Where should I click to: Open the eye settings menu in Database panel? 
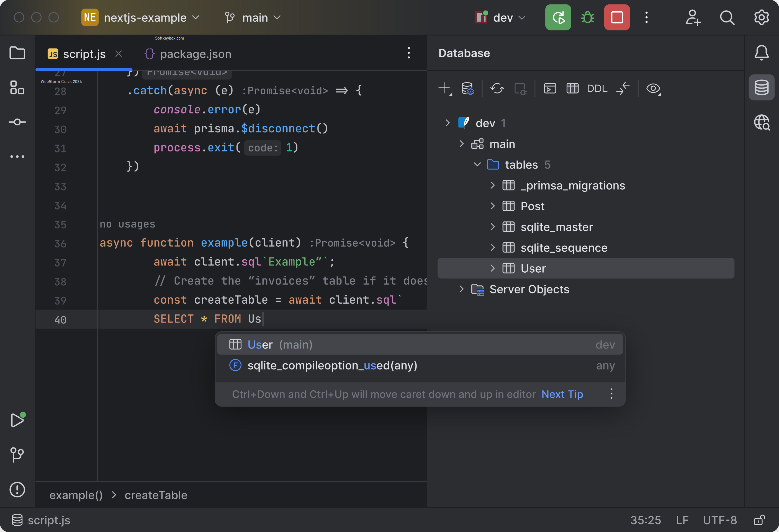point(653,89)
